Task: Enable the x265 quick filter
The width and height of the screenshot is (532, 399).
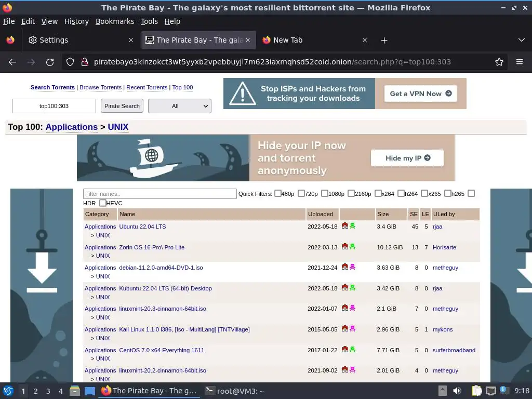Action: [424, 193]
